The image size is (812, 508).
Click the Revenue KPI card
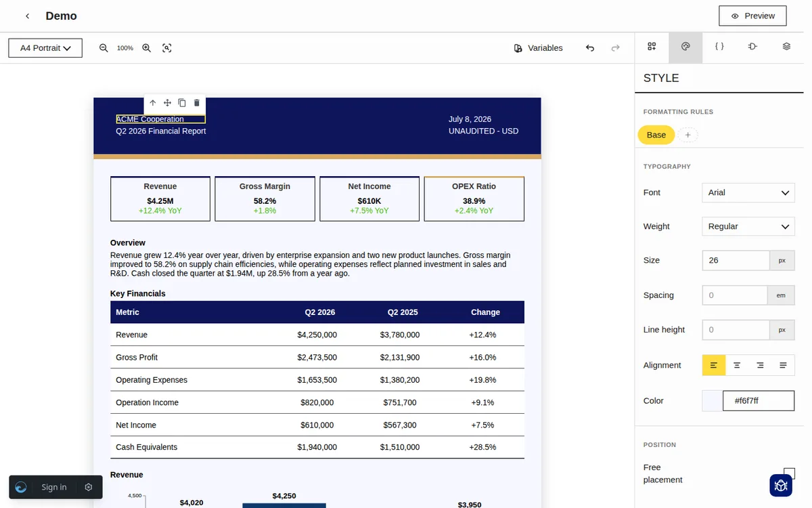coord(160,198)
